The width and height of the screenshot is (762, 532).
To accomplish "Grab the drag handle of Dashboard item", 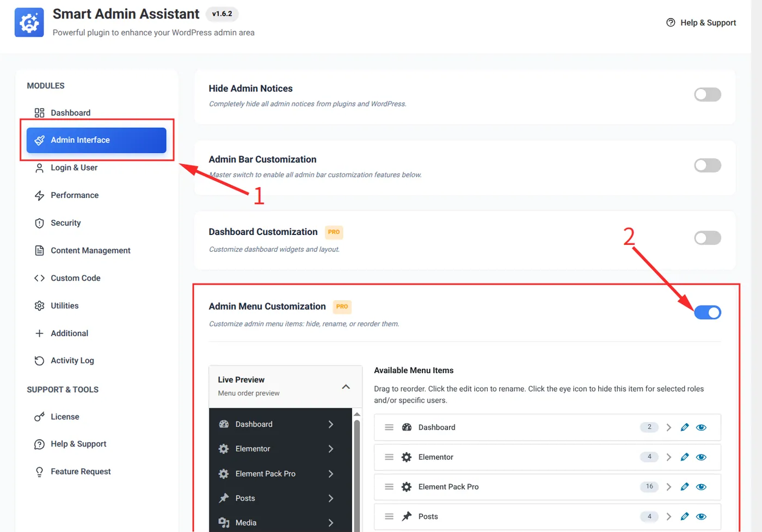I will click(389, 428).
